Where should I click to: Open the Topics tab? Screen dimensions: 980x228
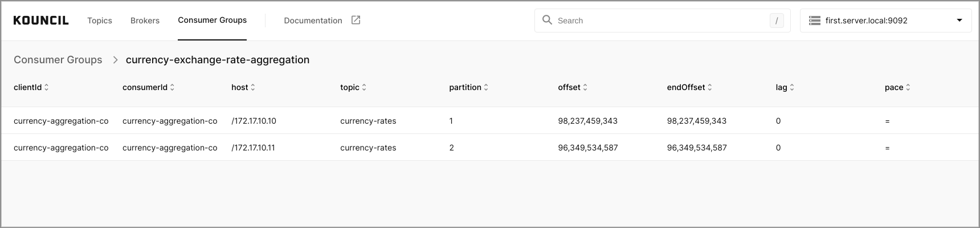coord(100,21)
